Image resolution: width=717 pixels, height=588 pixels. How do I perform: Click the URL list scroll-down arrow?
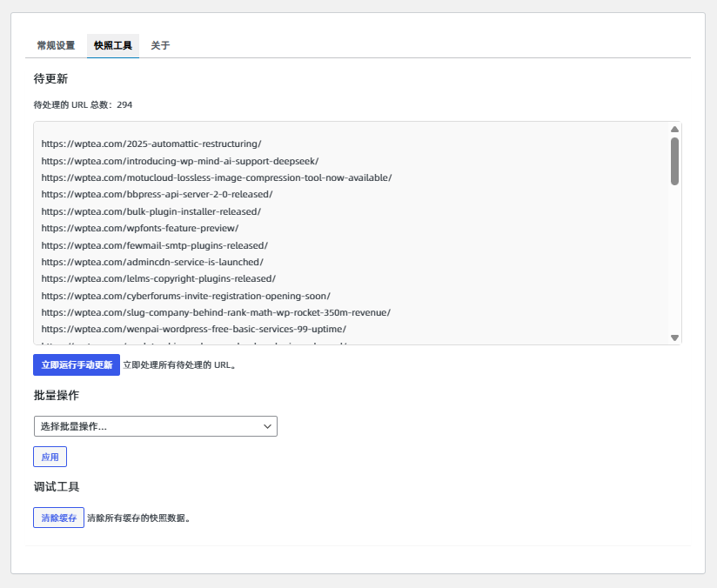point(674,337)
